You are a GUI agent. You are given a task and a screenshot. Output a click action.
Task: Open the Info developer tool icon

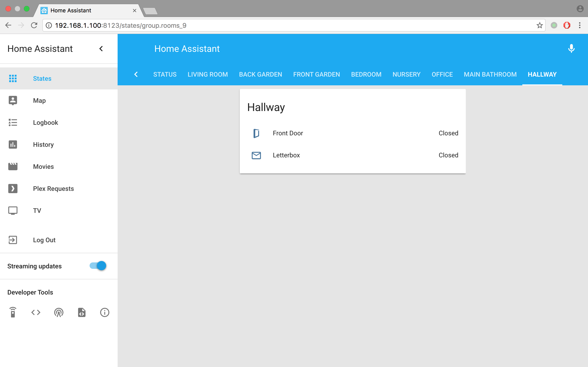point(105,312)
